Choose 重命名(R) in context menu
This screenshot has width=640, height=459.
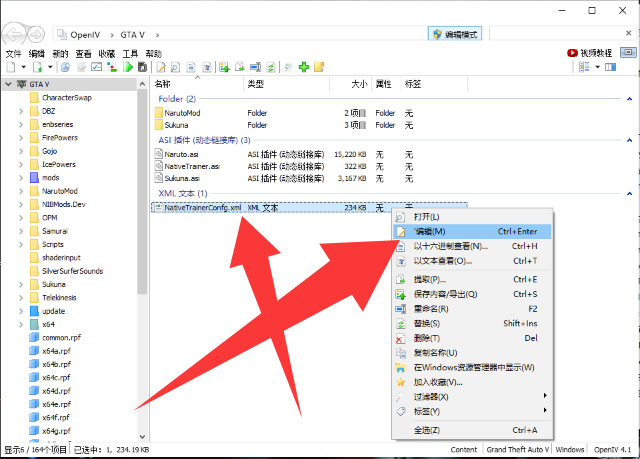click(x=472, y=309)
